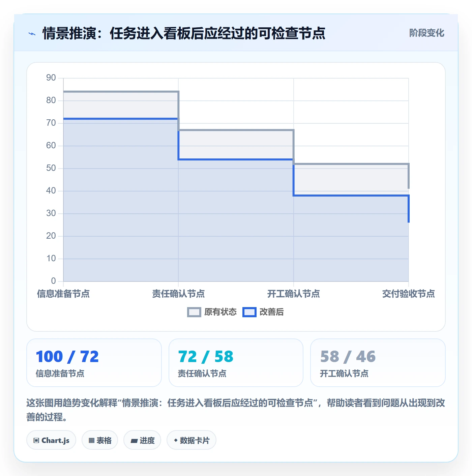The image size is (472, 476).
Task: Click the 阶段变化 label in the header
Action: pos(426,33)
